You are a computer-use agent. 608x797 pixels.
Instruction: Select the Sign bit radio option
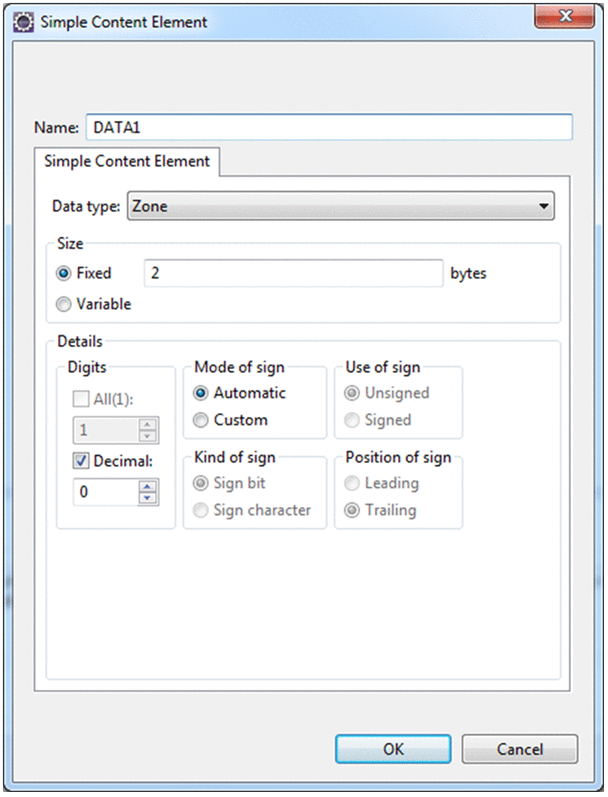[x=201, y=483]
